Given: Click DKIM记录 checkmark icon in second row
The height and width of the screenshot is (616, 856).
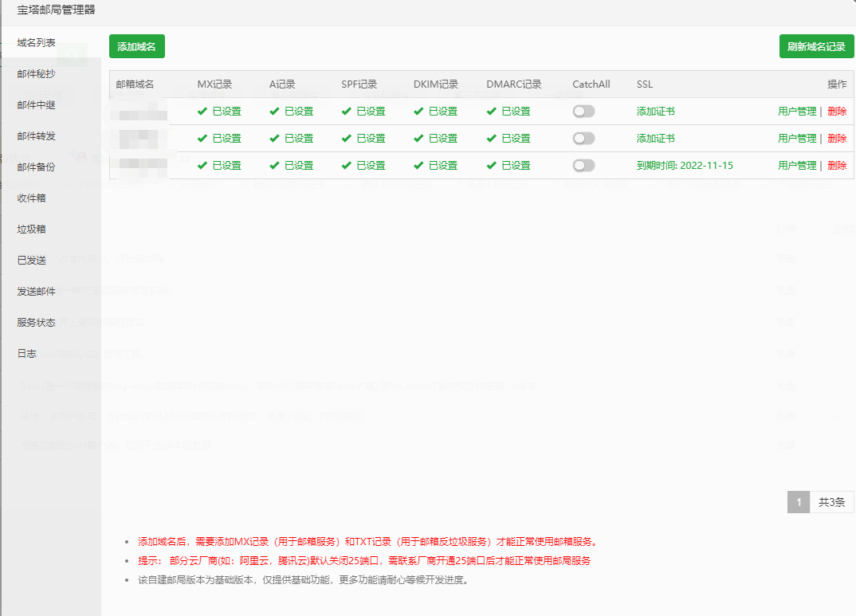Looking at the screenshot, I should (418, 139).
